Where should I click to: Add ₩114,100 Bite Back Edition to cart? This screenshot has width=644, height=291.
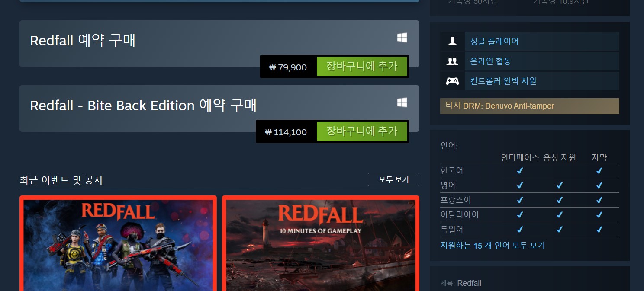pos(362,131)
